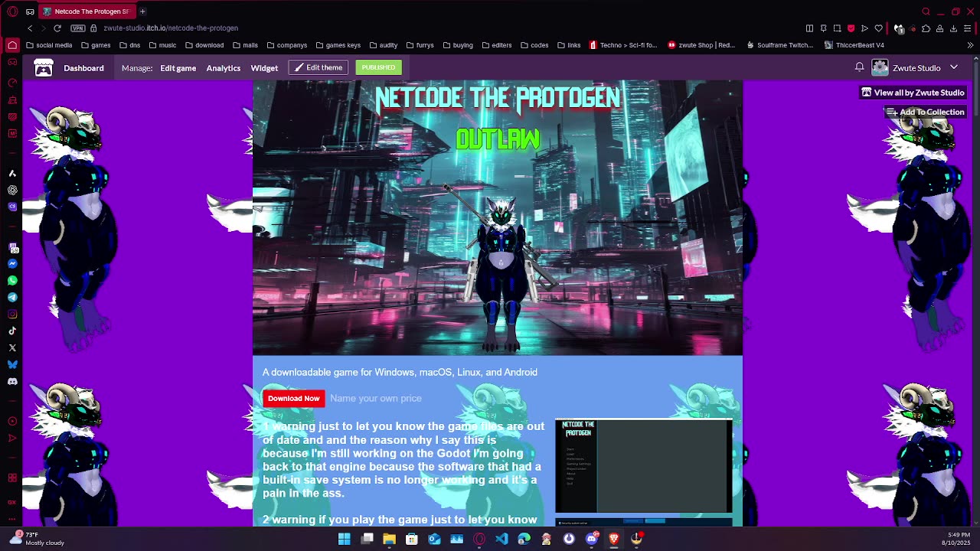
Task: Click View all by Zwute Studio
Action: [x=913, y=93]
